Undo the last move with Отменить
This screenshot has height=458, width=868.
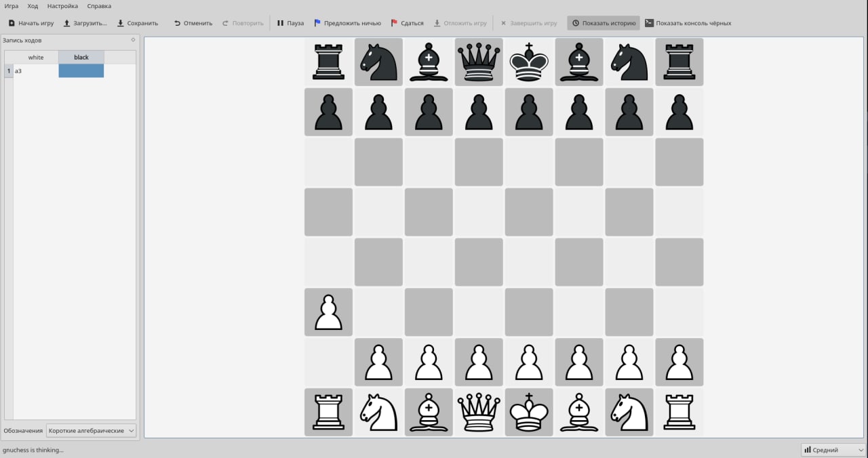[x=193, y=23]
